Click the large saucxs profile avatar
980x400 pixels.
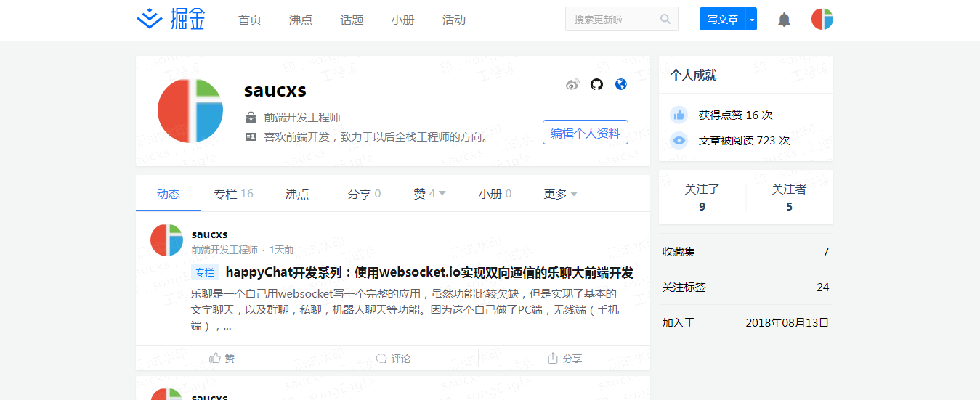190,110
